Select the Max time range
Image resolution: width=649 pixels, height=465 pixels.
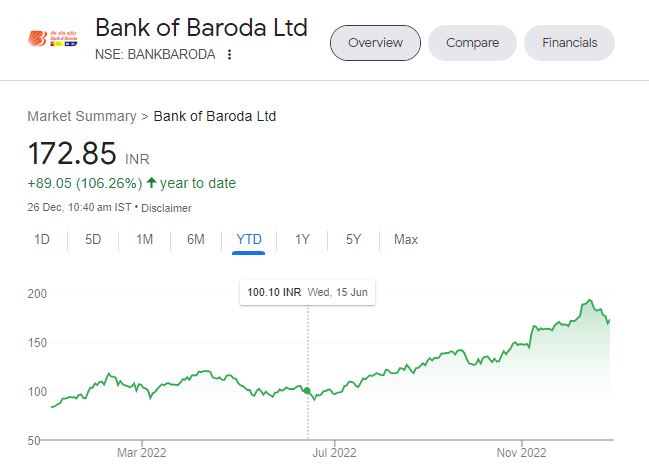coord(406,239)
